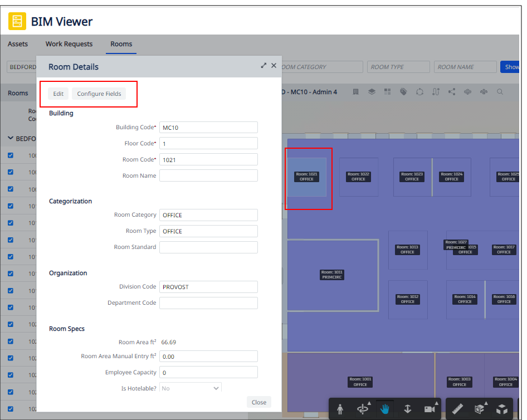The width and height of the screenshot is (527, 420).
Task: Click the Room Name input field
Action: [208, 175]
